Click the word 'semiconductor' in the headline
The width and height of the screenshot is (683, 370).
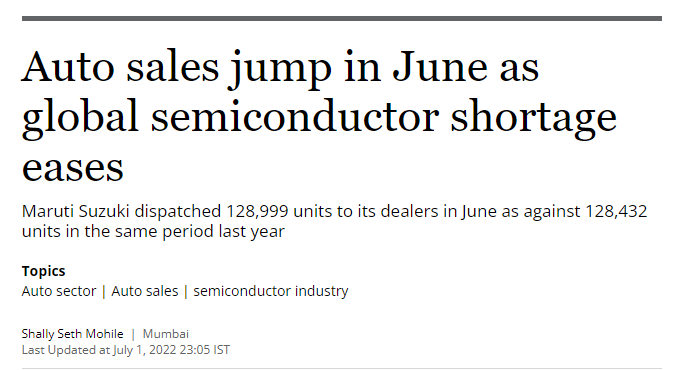[x=295, y=117]
